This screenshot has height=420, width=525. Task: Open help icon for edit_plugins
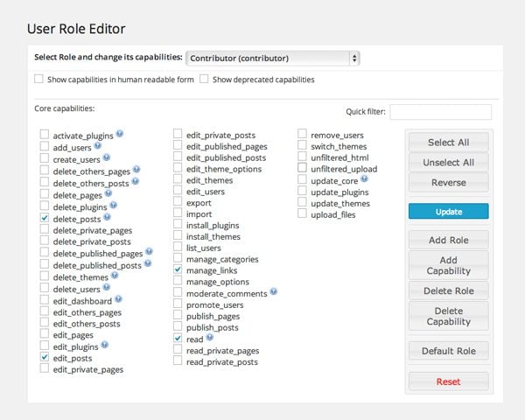click(104, 344)
